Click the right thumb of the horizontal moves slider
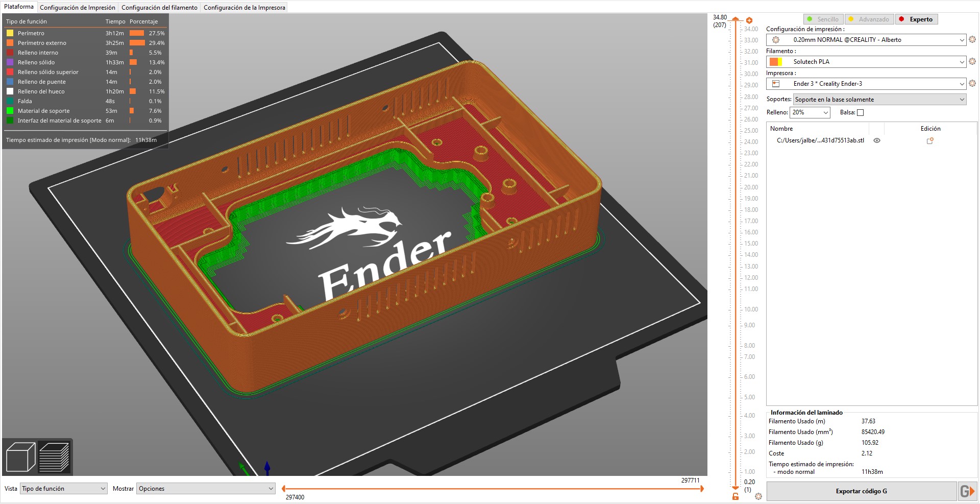Image resolution: width=980 pixels, height=504 pixels. click(x=702, y=489)
